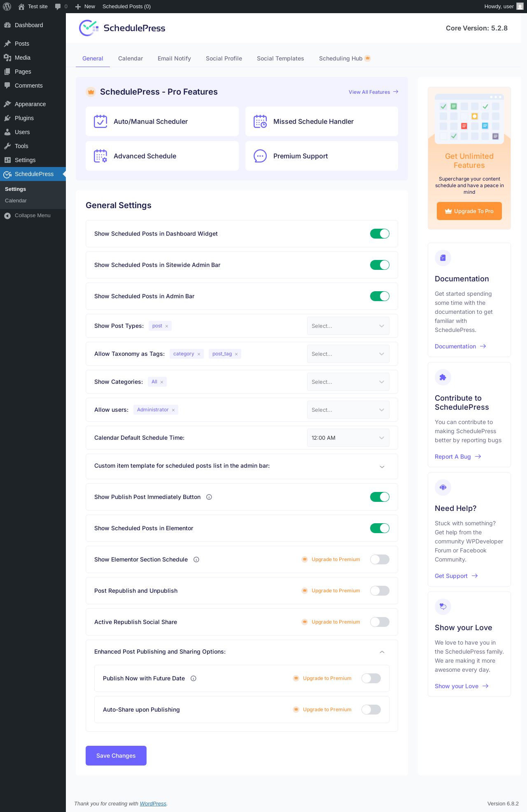This screenshot has height=812, width=527.
Task: Click Scheduled Posts (0) in admin bar
Action: 126,7
